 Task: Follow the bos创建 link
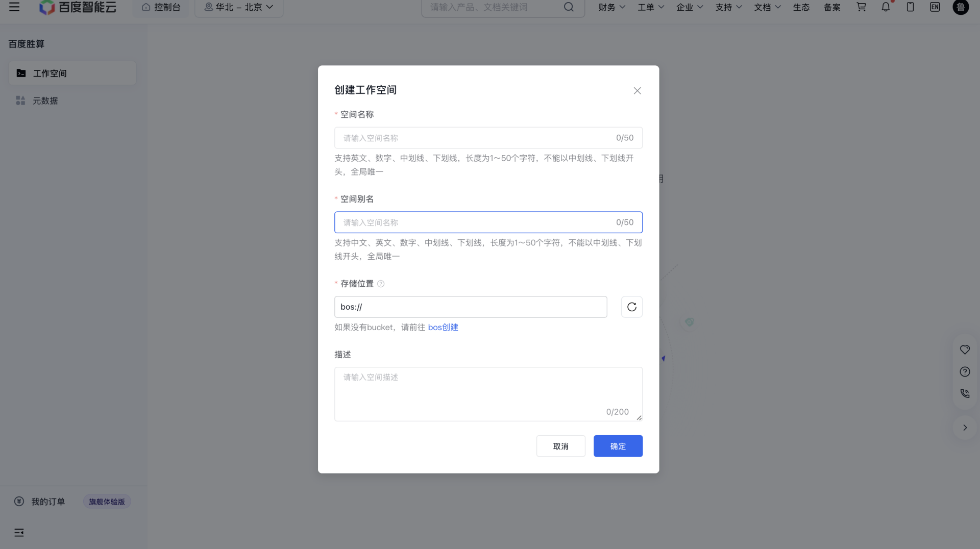click(x=443, y=327)
